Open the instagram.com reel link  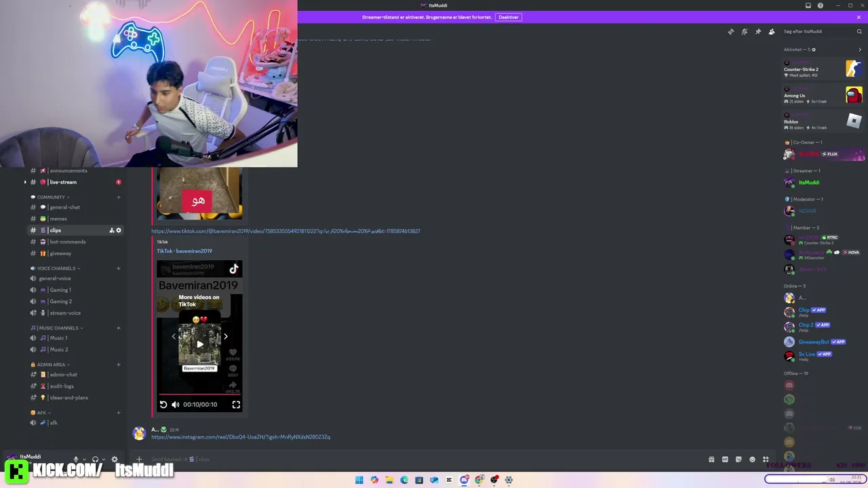click(x=241, y=437)
